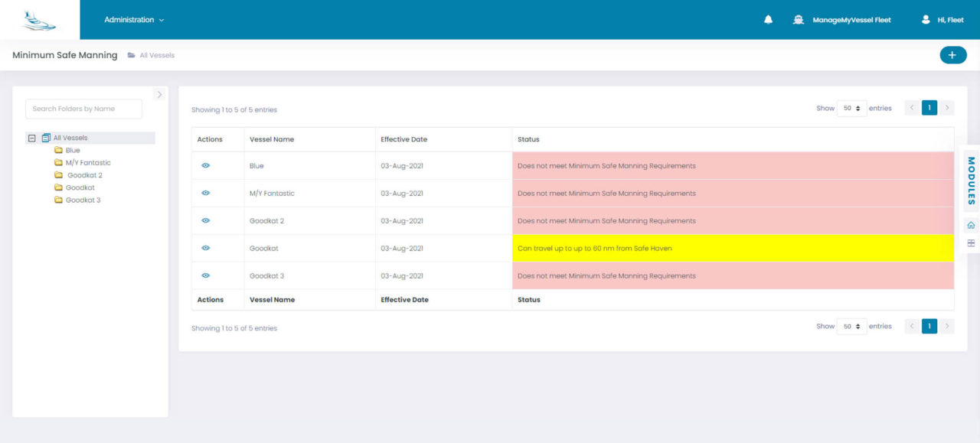Open the Administration dropdown menu
980x443 pixels.
(134, 20)
